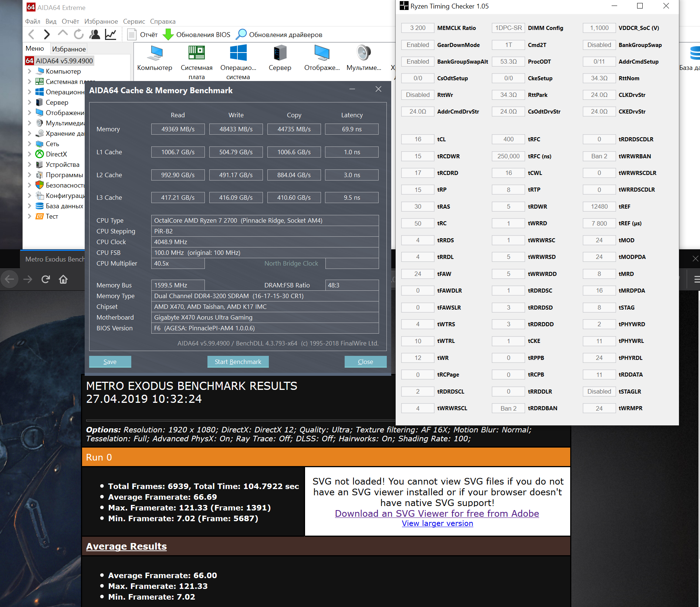Go back in the browser window
This screenshot has height=607, width=700.
(10, 279)
